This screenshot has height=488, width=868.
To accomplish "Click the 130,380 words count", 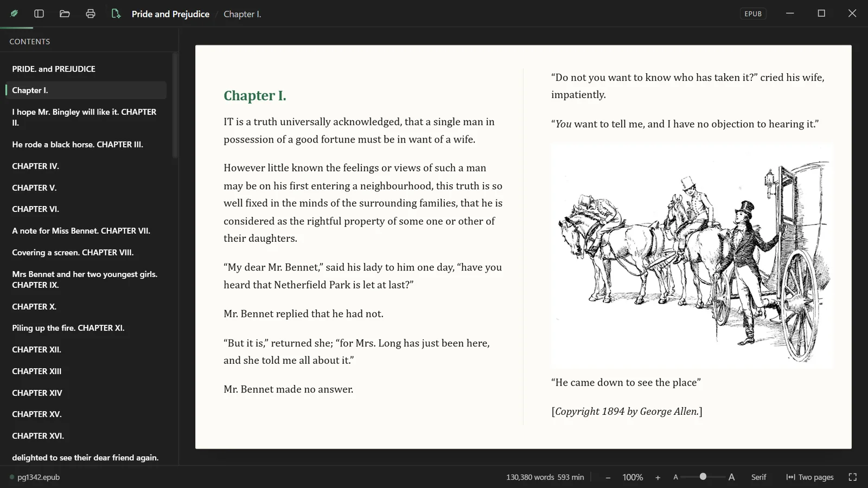I will [x=530, y=477].
